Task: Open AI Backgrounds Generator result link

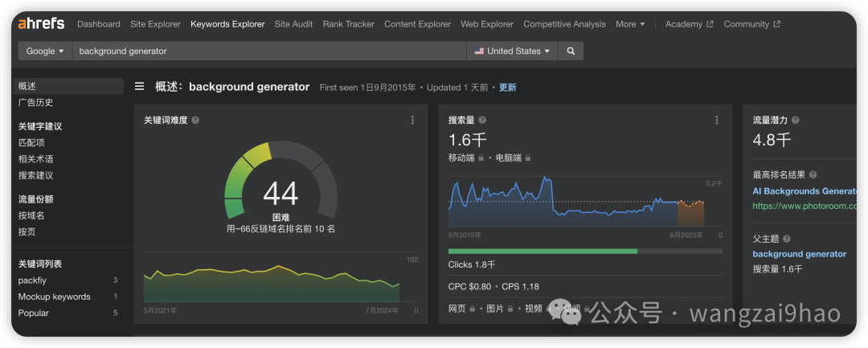Action: [x=805, y=190]
